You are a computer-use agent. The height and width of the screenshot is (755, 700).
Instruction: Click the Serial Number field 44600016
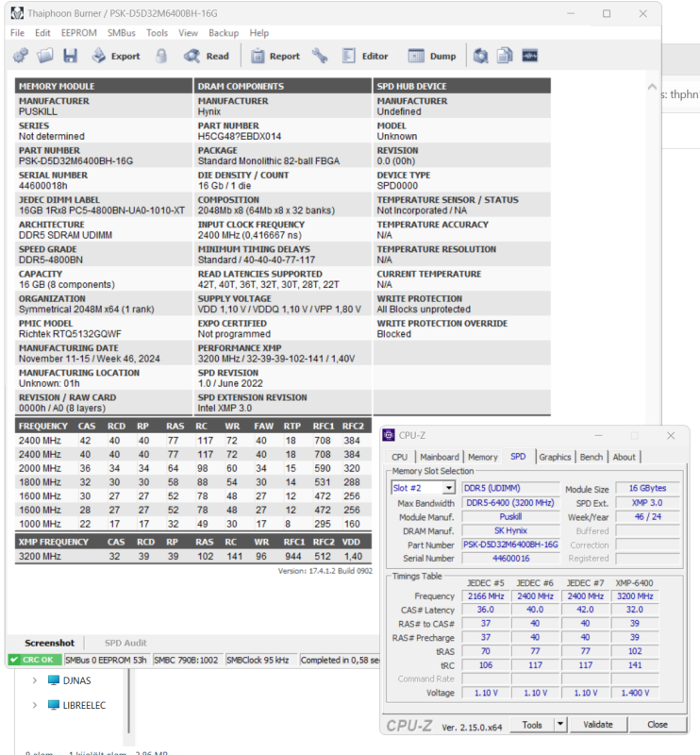click(510, 558)
